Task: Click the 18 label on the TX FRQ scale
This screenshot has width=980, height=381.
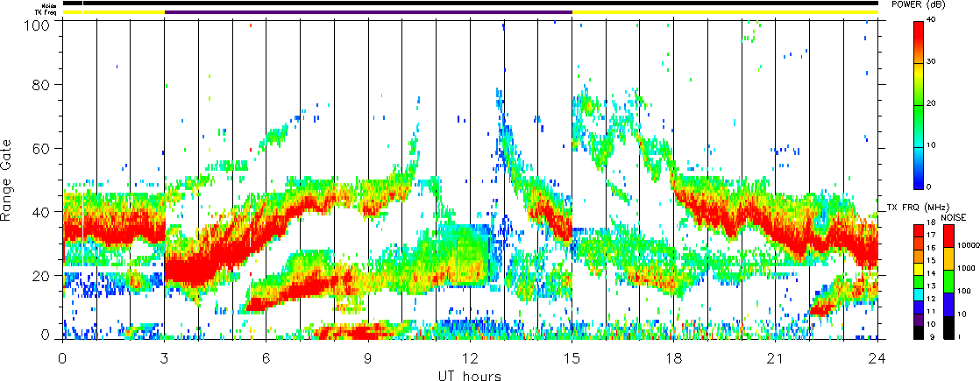Action: (x=931, y=222)
